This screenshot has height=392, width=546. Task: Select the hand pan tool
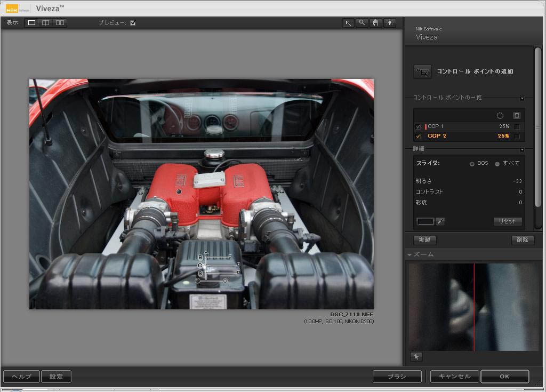click(376, 23)
